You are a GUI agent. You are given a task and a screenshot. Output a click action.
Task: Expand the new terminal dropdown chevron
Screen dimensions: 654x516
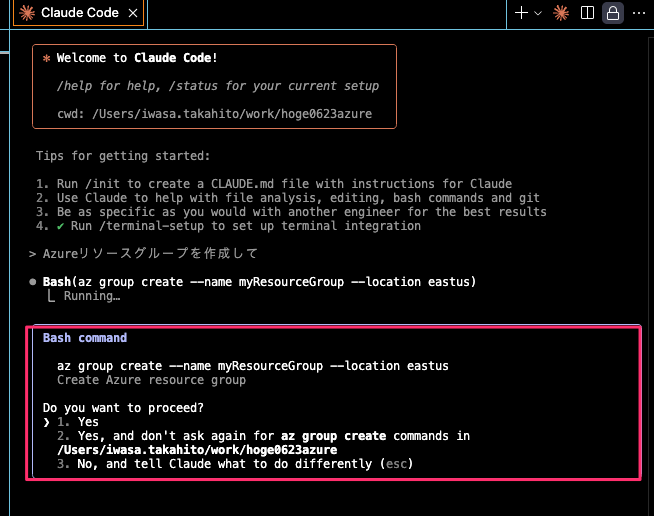click(538, 13)
